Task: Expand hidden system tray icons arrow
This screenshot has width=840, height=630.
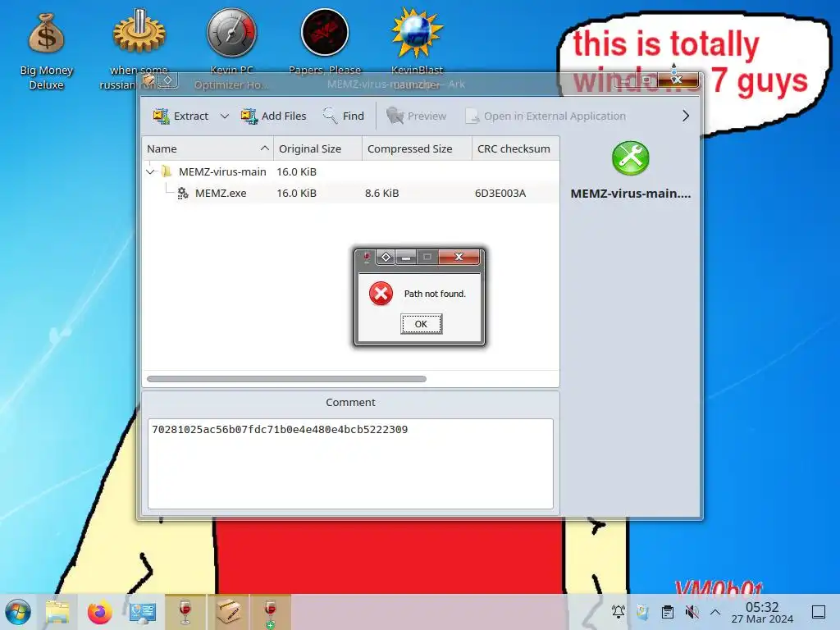Action: (715, 611)
